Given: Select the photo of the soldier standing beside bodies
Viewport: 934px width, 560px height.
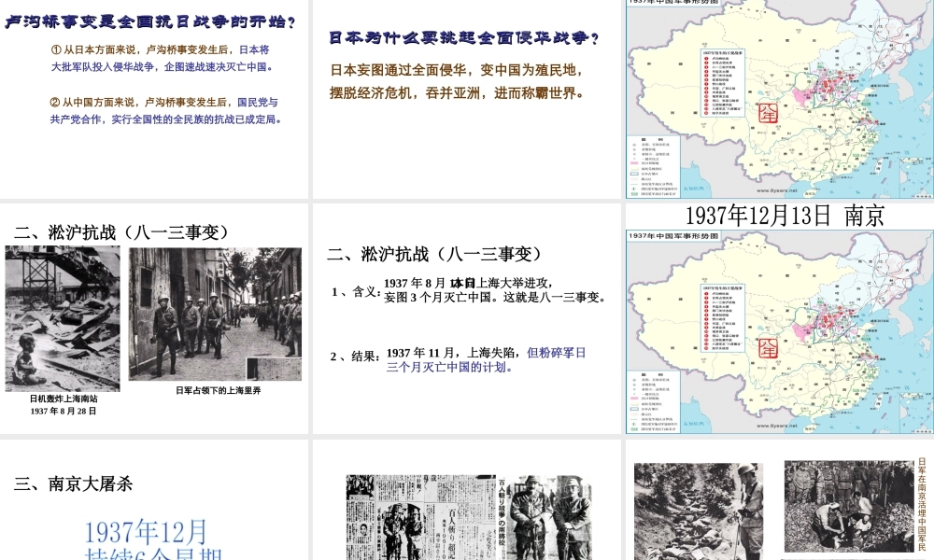Looking at the screenshot, I should pos(699,511).
